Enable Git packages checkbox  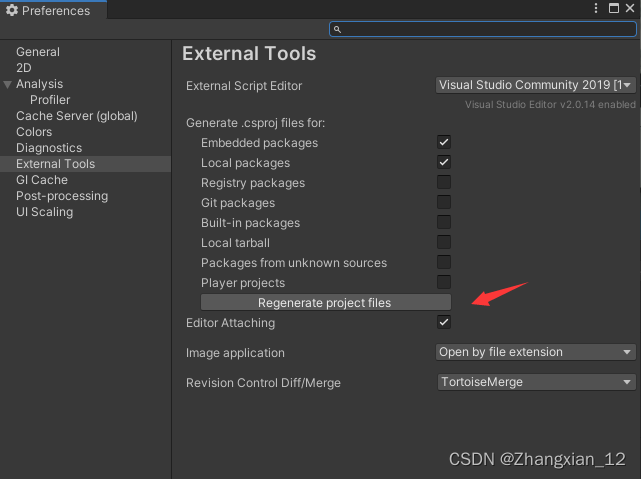pos(444,202)
